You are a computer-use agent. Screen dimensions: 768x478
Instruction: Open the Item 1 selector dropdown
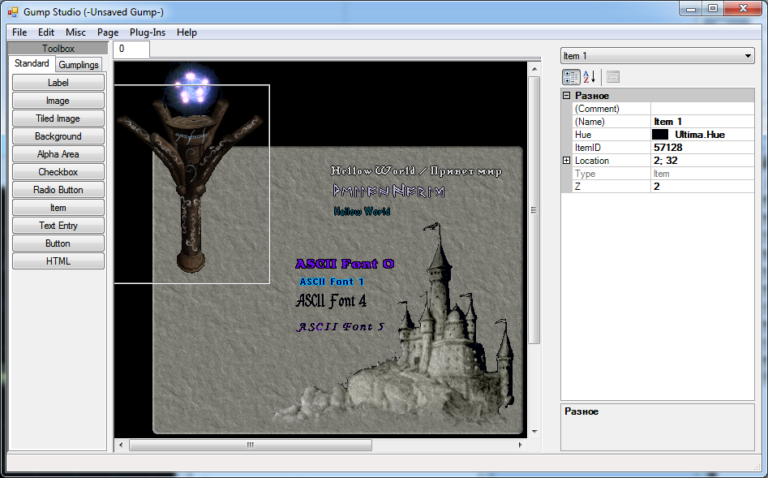[x=748, y=56]
